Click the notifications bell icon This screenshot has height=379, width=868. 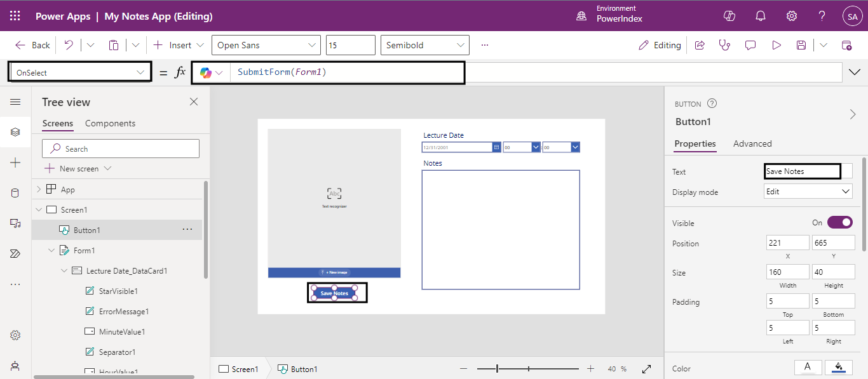click(760, 16)
